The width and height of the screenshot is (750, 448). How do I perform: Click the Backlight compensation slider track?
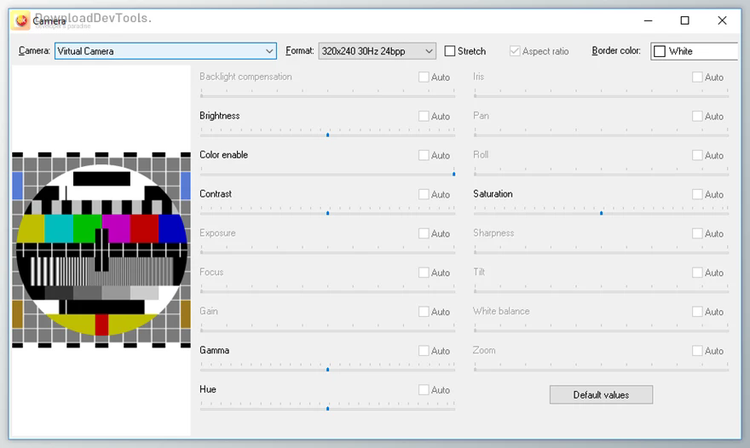click(x=328, y=96)
